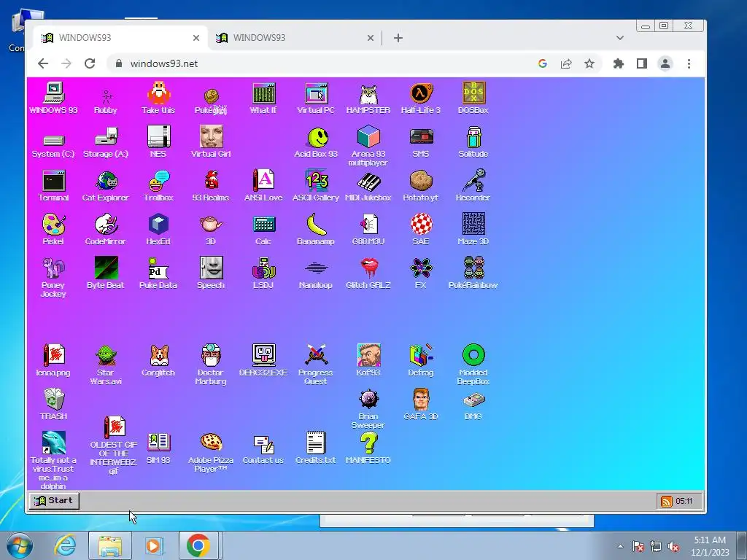Viewport: 747px width, 560px height.
Task: Open the PokéRainbow icon
Action: [x=473, y=268]
